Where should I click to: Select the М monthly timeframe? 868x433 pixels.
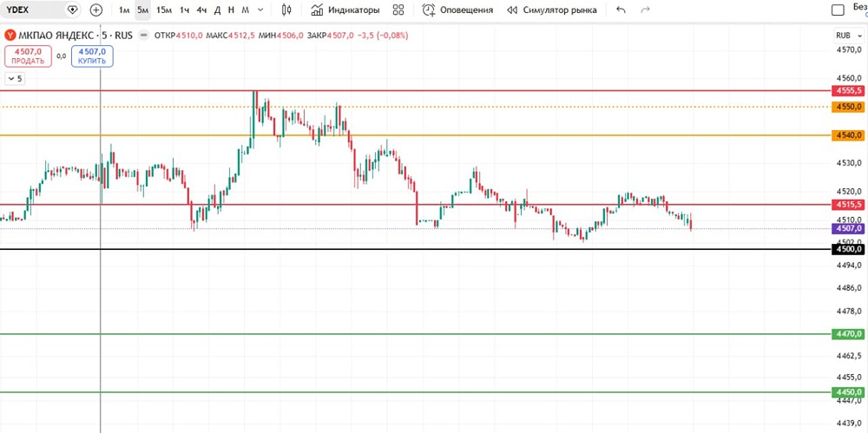246,10
